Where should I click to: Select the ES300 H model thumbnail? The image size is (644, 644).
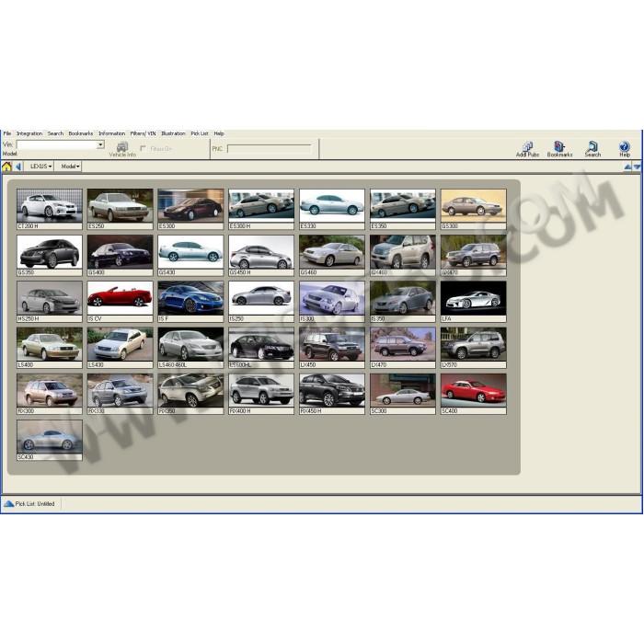[261, 209]
